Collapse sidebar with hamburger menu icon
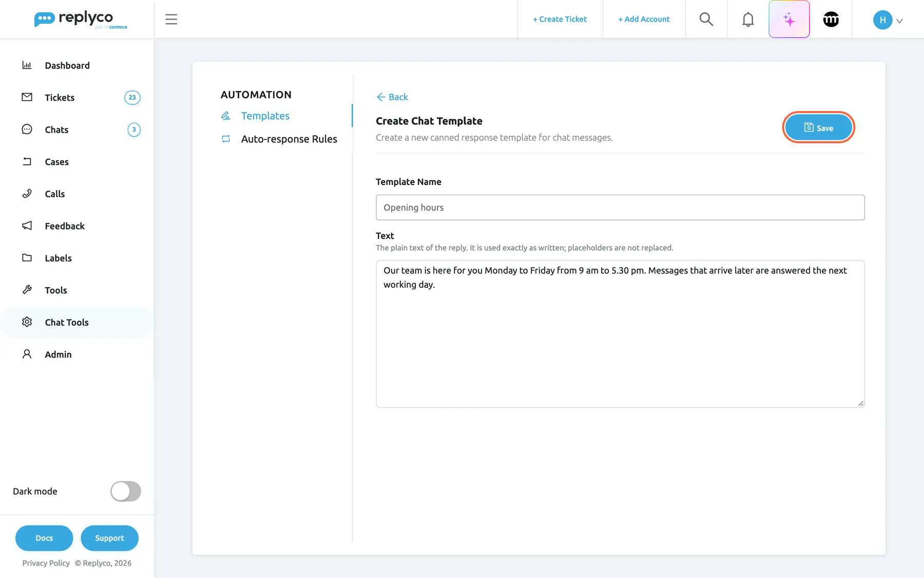 tap(171, 20)
